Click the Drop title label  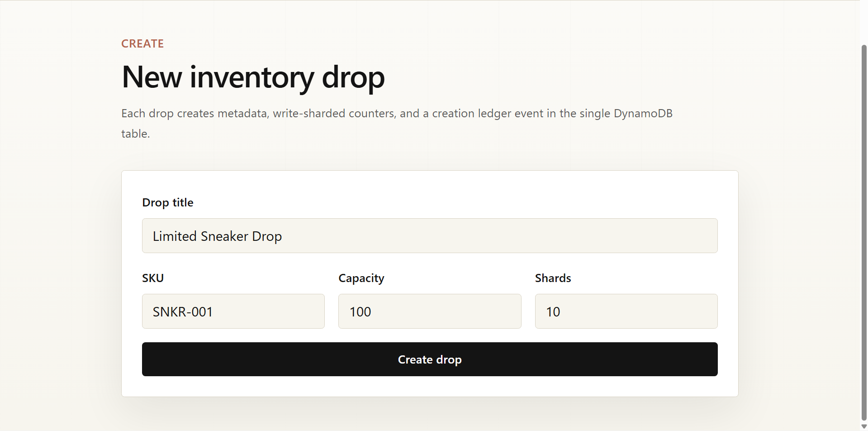(x=168, y=202)
